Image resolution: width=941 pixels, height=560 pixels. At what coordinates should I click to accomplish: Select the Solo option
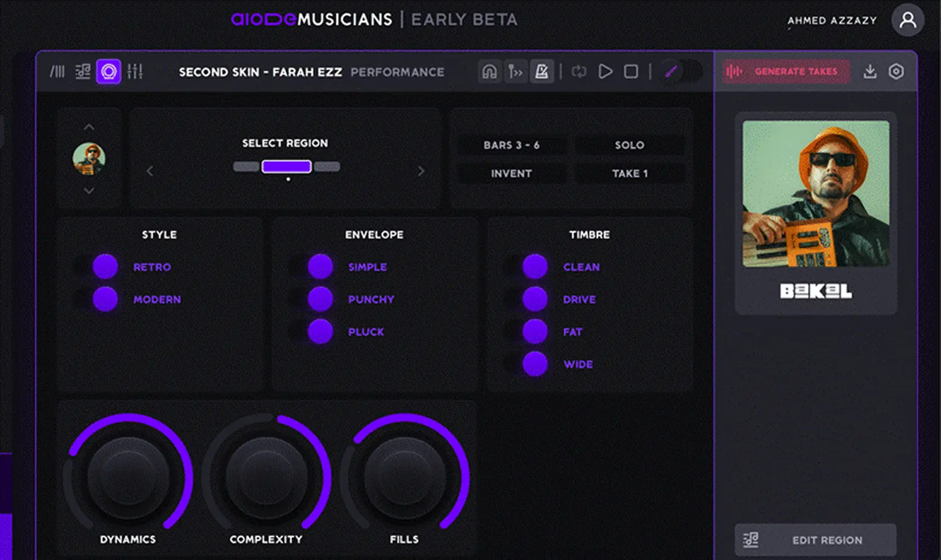point(629,145)
